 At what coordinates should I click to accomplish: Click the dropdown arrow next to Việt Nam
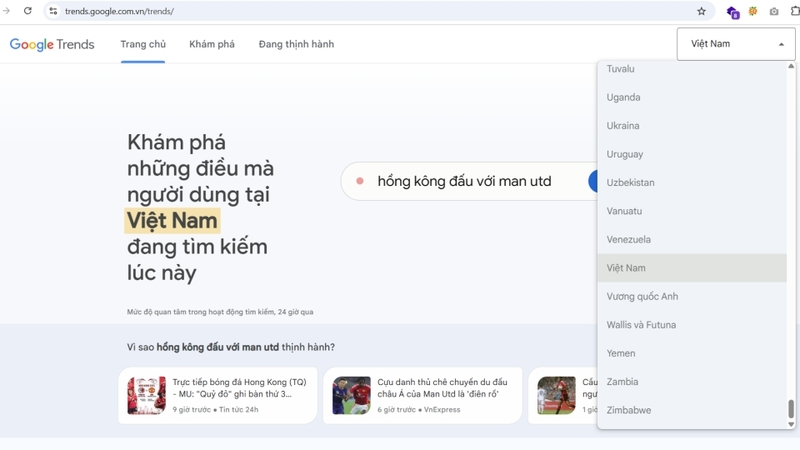(x=781, y=44)
